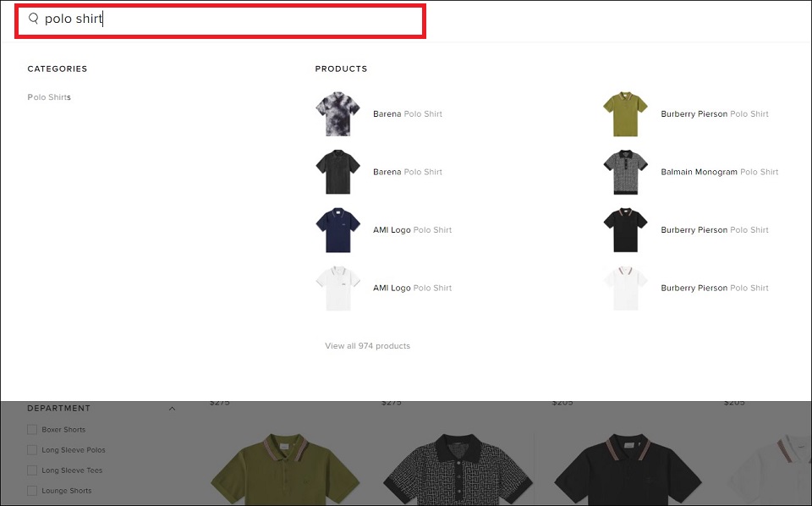Collapse the Department filter section

172,409
